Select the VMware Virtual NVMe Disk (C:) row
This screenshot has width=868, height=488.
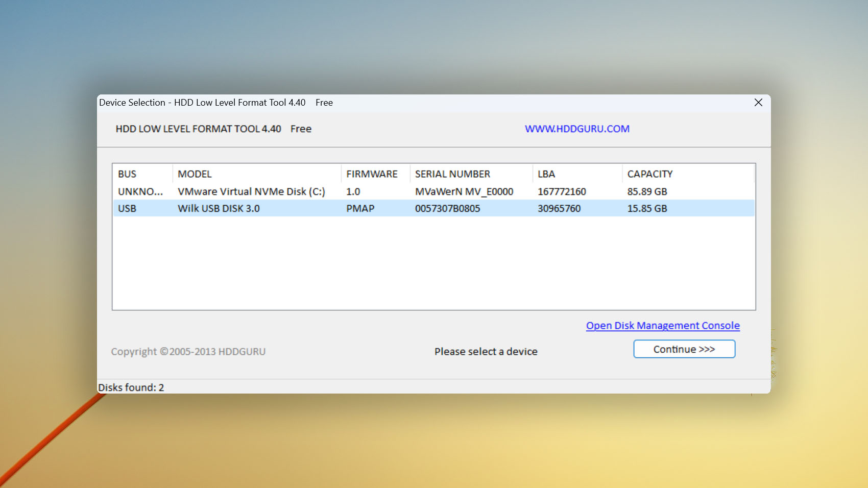[x=433, y=191]
